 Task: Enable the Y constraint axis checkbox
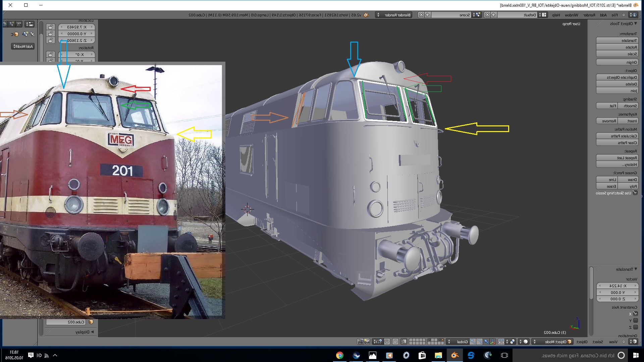pyautogui.click(x=635, y=320)
